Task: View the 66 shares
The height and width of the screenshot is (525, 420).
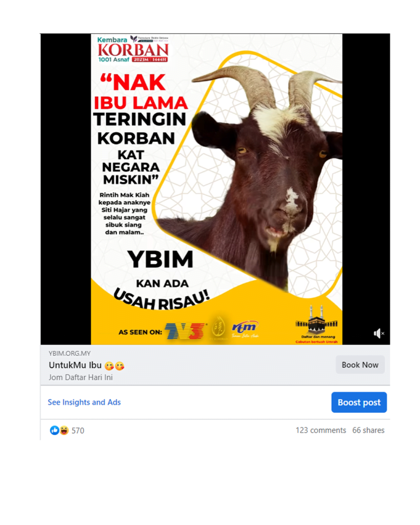Action: click(368, 430)
